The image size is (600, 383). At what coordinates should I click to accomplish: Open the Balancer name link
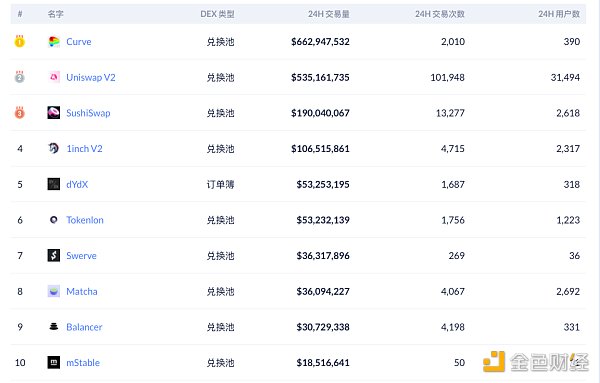(x=84, y=327)
